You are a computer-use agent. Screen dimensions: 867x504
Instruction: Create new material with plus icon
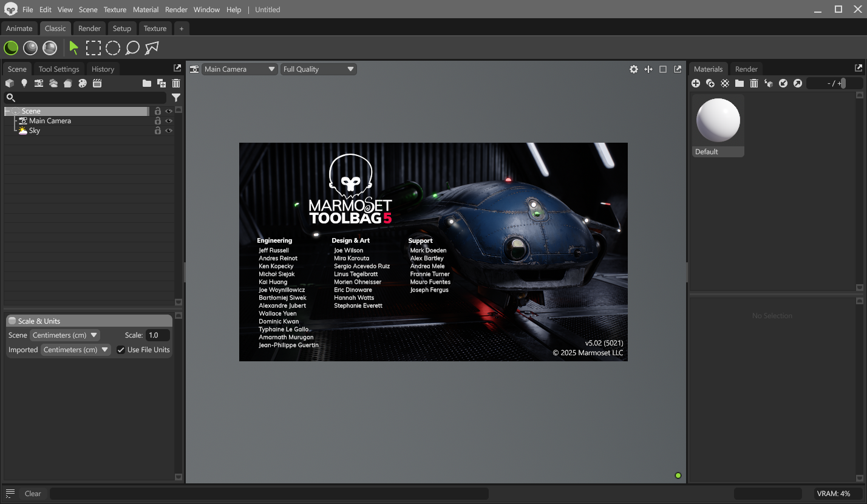[696, 83]
